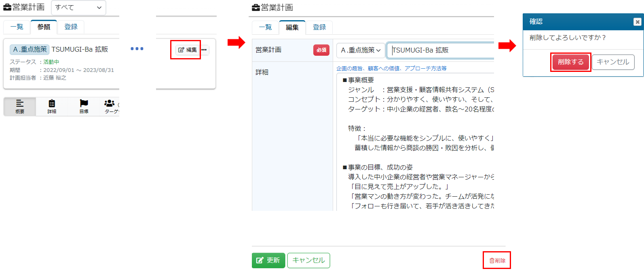Click inside the 詳細 text area
This screenshot has height=271, width=644.
(x=415, y=142)
